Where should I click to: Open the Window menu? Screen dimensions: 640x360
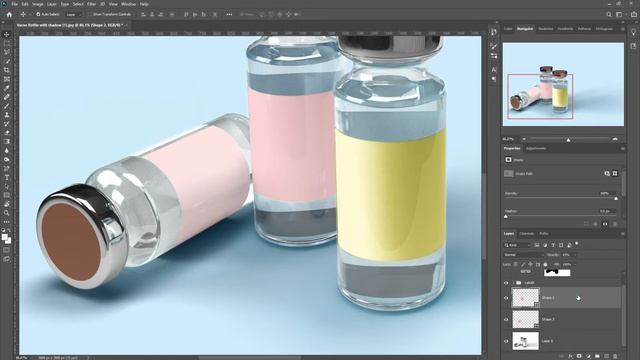pyautogui.click(x=128, y=4)
